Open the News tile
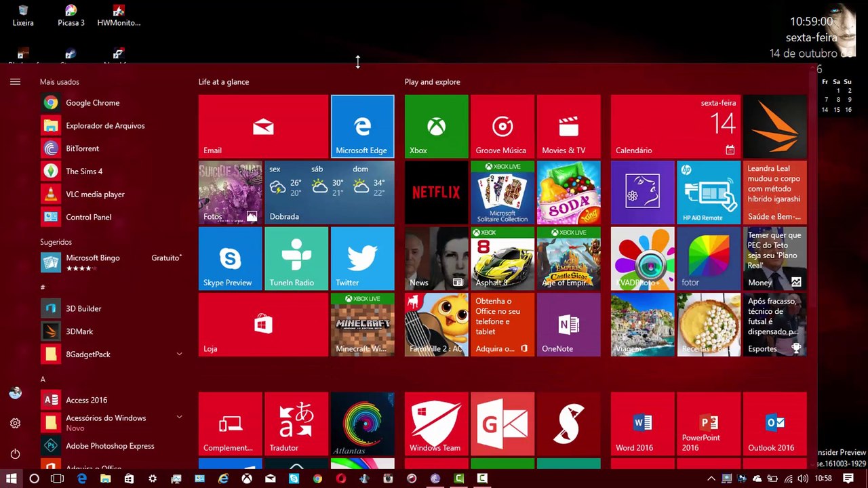This screenshot has height=488, width=868. 437,258
